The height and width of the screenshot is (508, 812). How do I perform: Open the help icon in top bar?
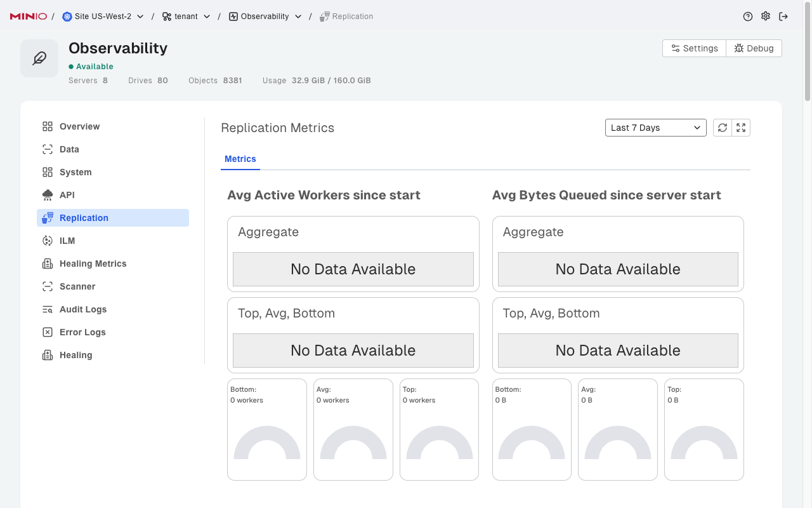(x=748, y=17)
